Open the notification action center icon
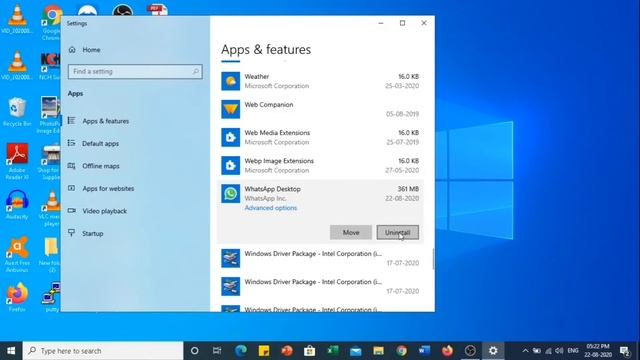The width and height of the screenshot is (640, 360). [x=624, y=351]
